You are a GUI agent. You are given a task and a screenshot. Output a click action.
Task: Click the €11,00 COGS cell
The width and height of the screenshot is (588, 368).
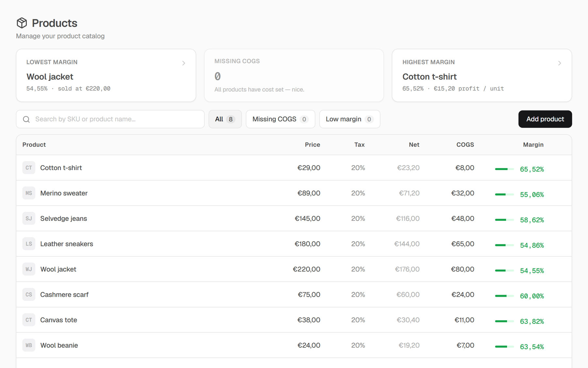(464, 320)
